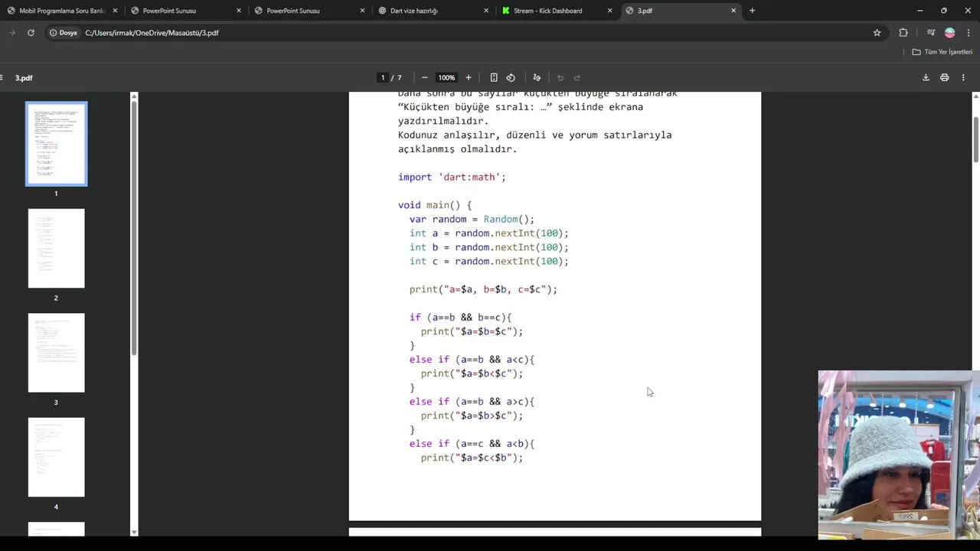Switch to Dart vize hazırlığı tab
This screenshot has width=980, height=551.
[x=433, y=11]
